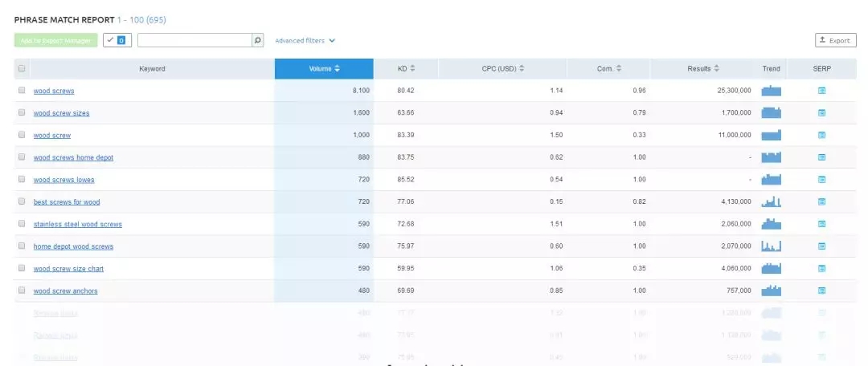
Task: Check the wood screws row checkbox
Action: click(x=22, y=91)
